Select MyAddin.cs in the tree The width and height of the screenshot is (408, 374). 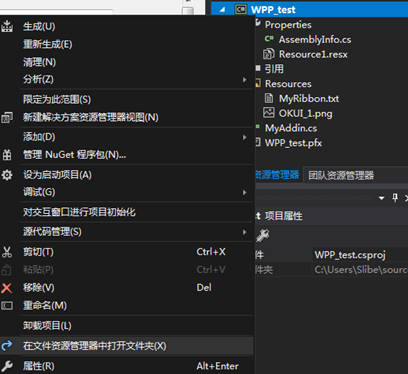[291, 128]
